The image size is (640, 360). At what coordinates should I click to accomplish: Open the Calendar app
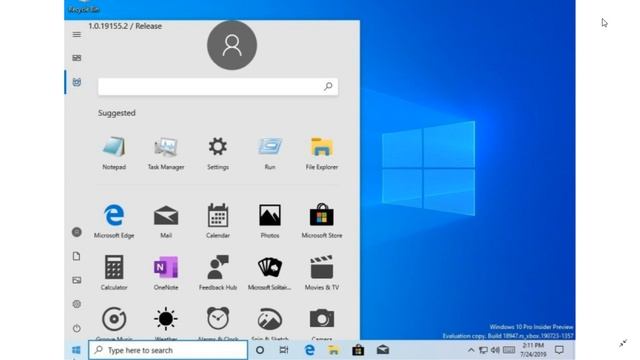[218, 221]
